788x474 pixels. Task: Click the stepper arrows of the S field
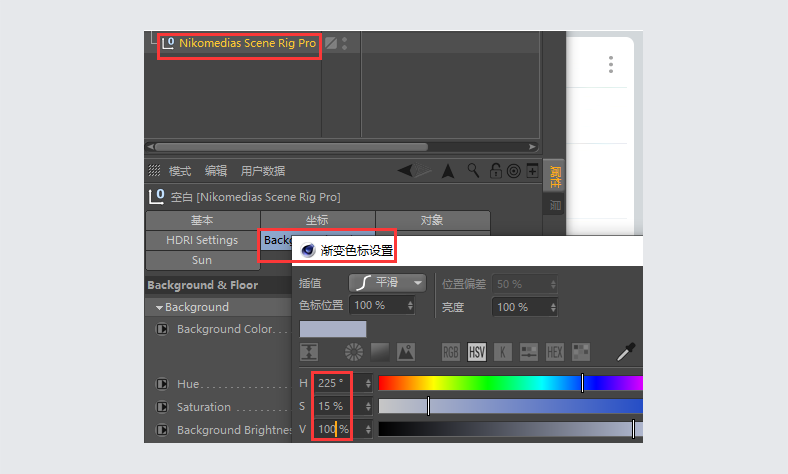[x=368, y=406]
